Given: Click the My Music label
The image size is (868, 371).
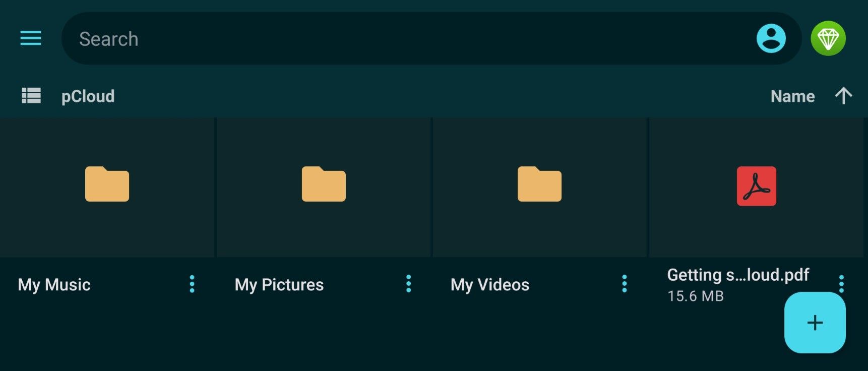Looking at the screenshot, I should click(x=54, y=285).
